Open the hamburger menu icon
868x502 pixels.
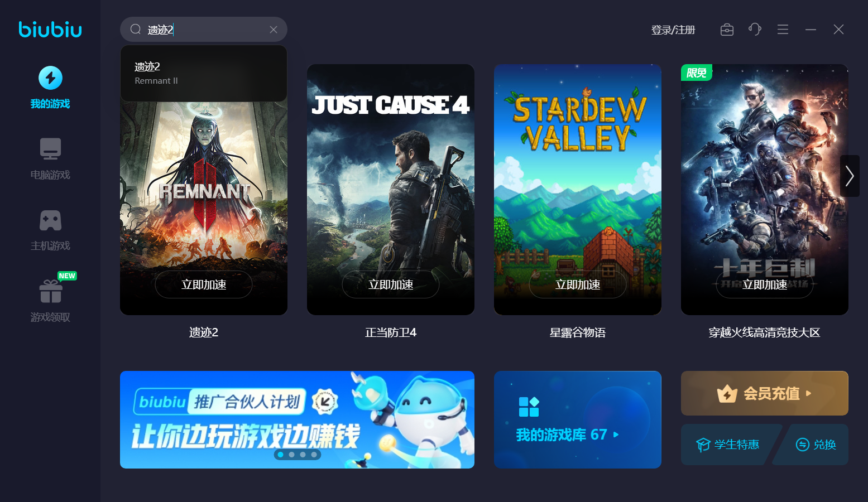[783, 30]
